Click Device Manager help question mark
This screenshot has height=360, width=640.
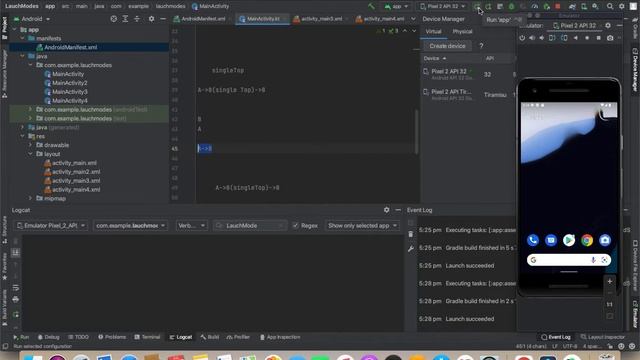pos(481,46)
